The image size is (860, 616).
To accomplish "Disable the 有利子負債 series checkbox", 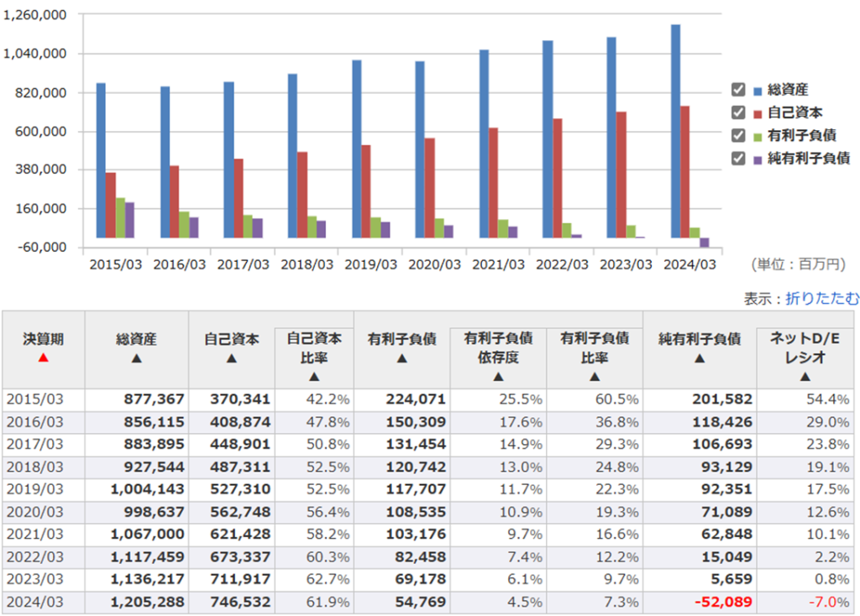I will coord(738,135).
